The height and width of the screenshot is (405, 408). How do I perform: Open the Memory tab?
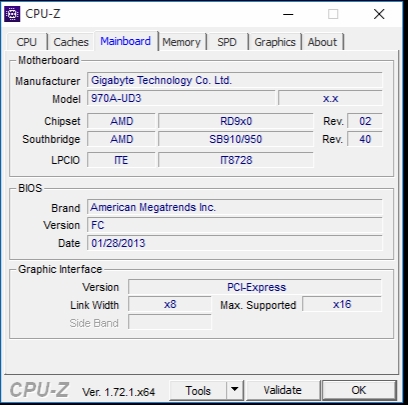coord(182,42)
